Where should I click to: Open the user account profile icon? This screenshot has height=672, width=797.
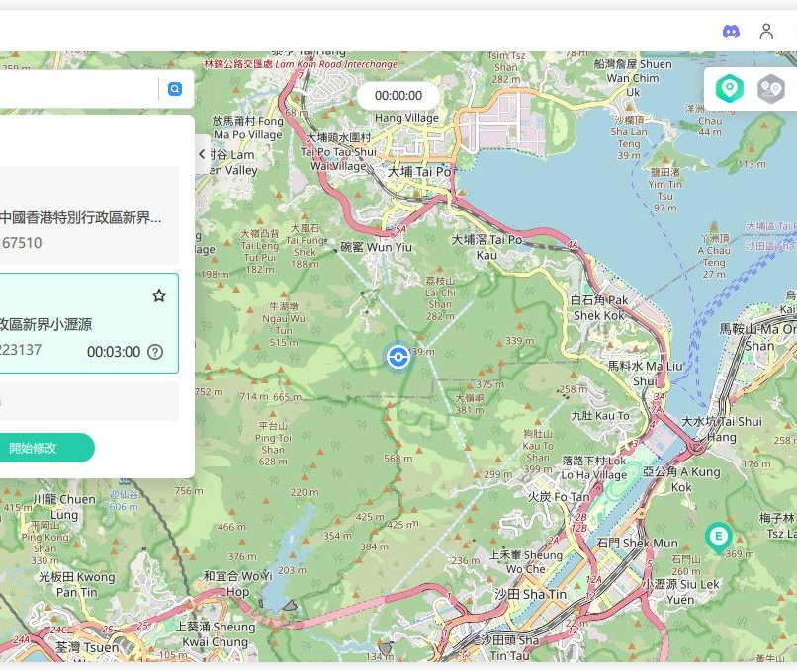766,31
